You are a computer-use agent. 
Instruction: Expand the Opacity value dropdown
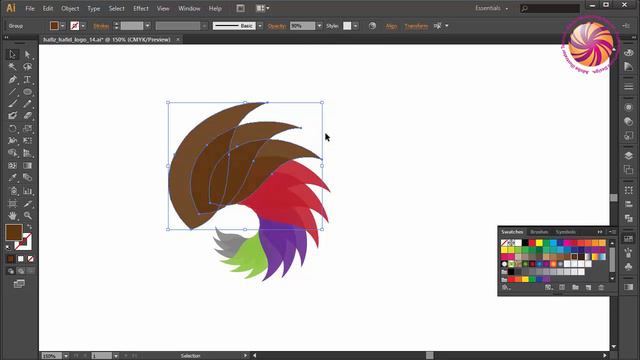(x=319, y=26)
